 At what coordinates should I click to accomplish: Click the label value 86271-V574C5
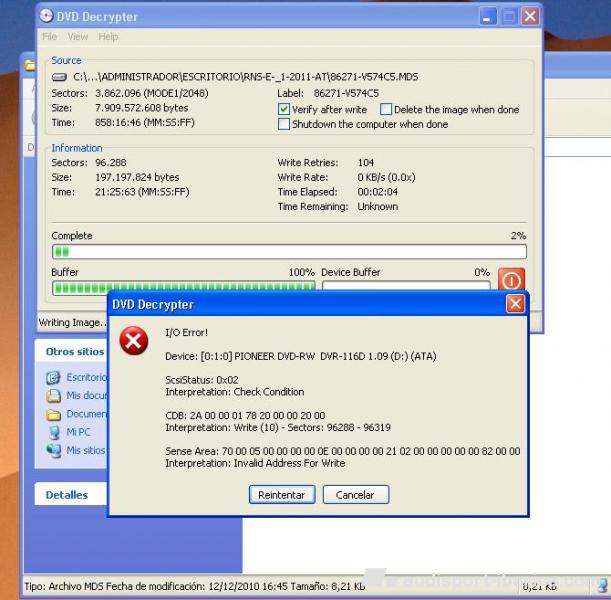tap(346, 93)
